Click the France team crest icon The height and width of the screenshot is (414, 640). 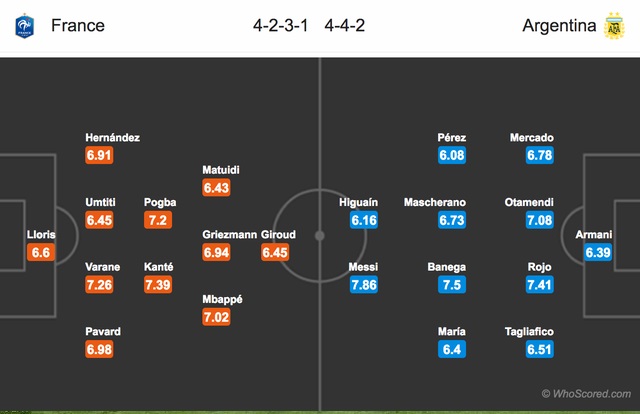coord(24,26)
